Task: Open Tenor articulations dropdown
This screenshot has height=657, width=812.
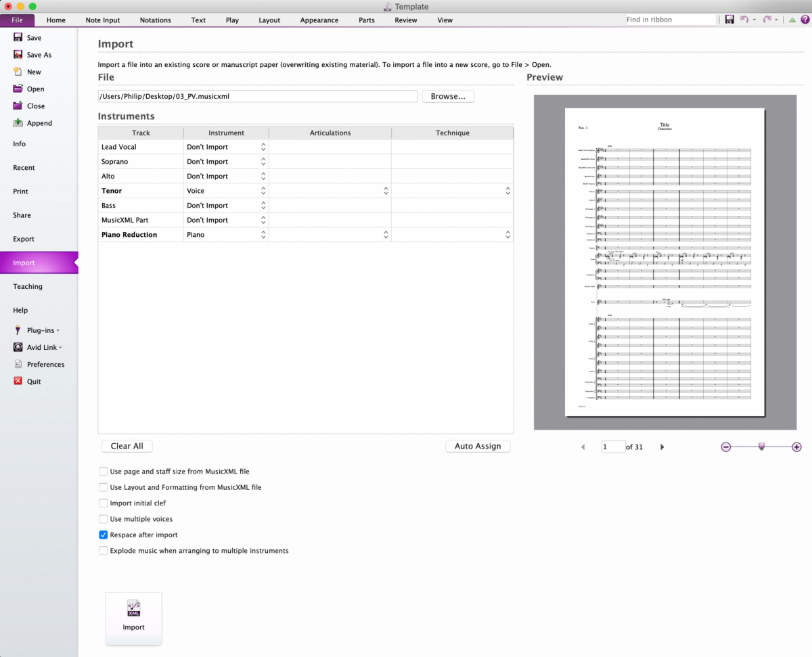Action: click(386, 191)
